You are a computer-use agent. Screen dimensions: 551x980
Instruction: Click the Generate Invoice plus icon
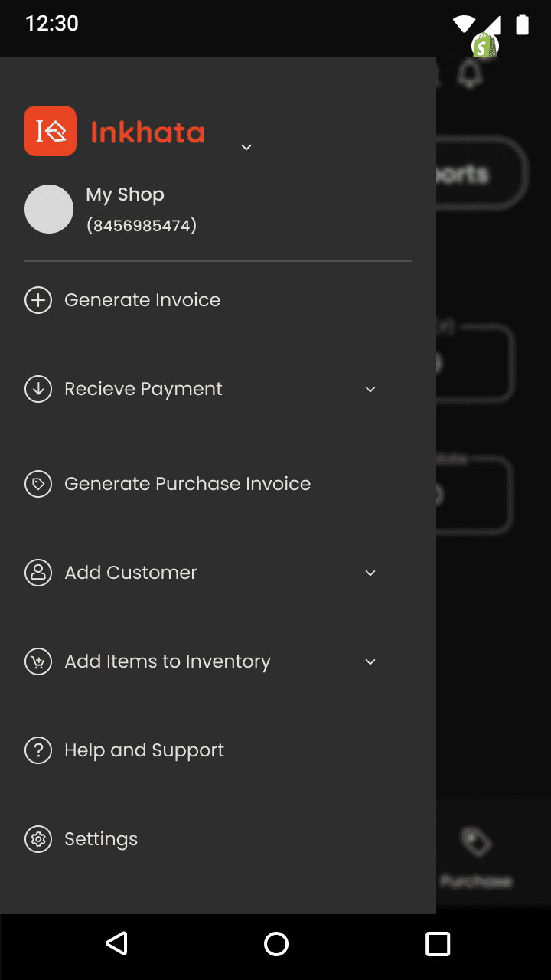pos(38,300)
